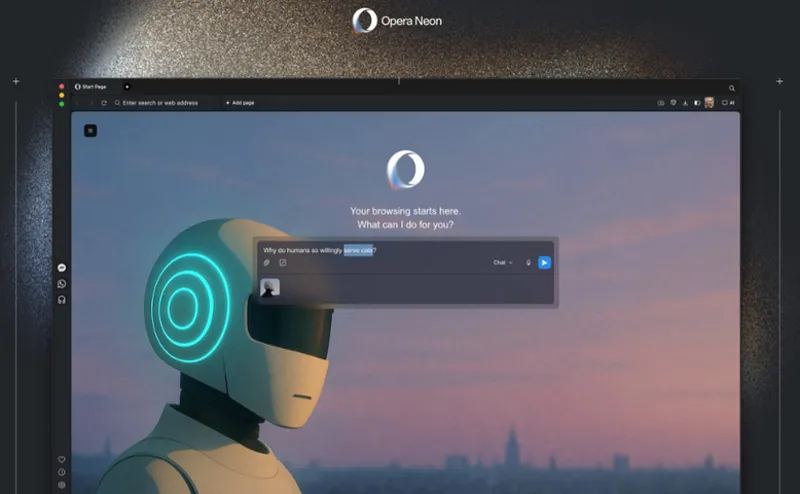Click the reload page icon
The width and height of the screenshot is (800, 494).
104,103
